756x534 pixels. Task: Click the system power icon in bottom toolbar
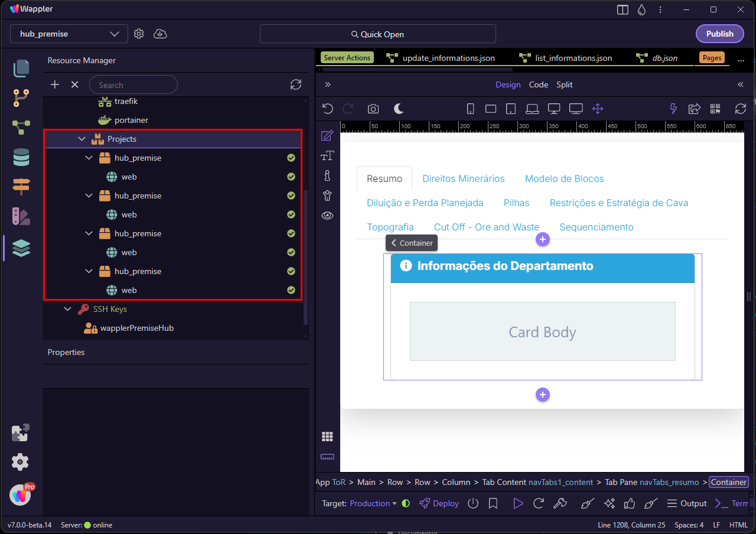tap(473, 504)
